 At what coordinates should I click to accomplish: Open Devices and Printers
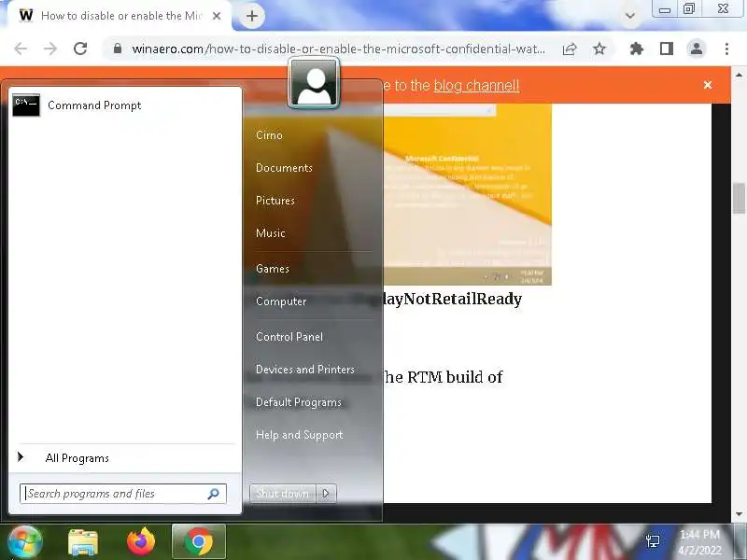(x=305, y=369)
